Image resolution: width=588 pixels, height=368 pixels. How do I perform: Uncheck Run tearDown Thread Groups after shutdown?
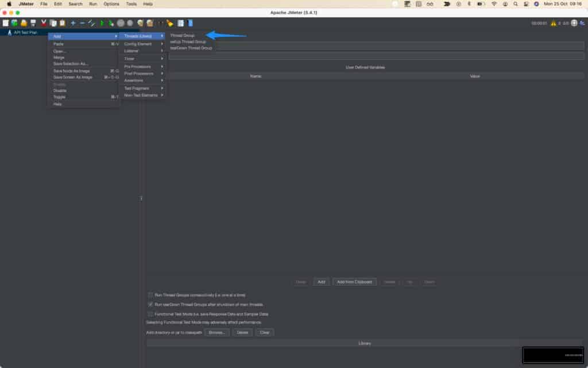coord(150,305)
